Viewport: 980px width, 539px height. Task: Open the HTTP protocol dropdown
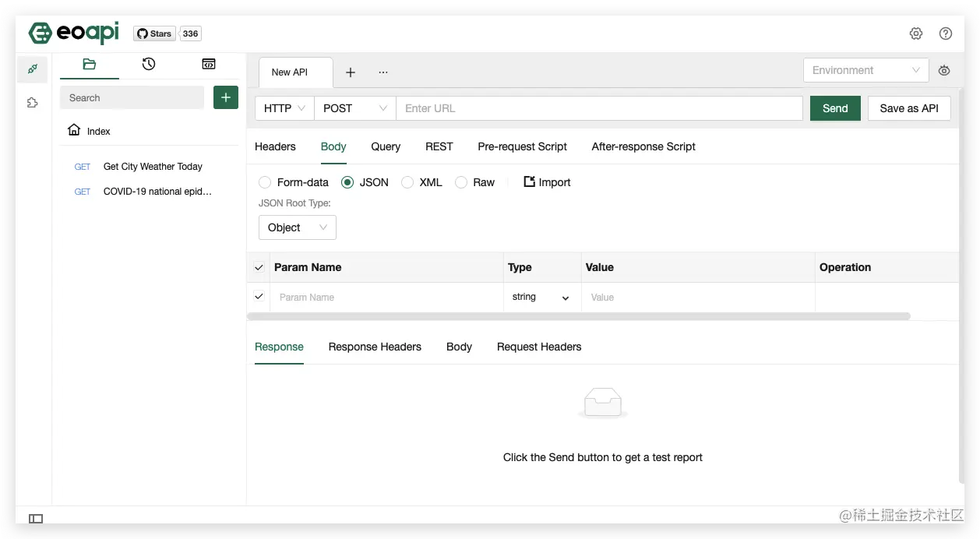click(284, 108)
